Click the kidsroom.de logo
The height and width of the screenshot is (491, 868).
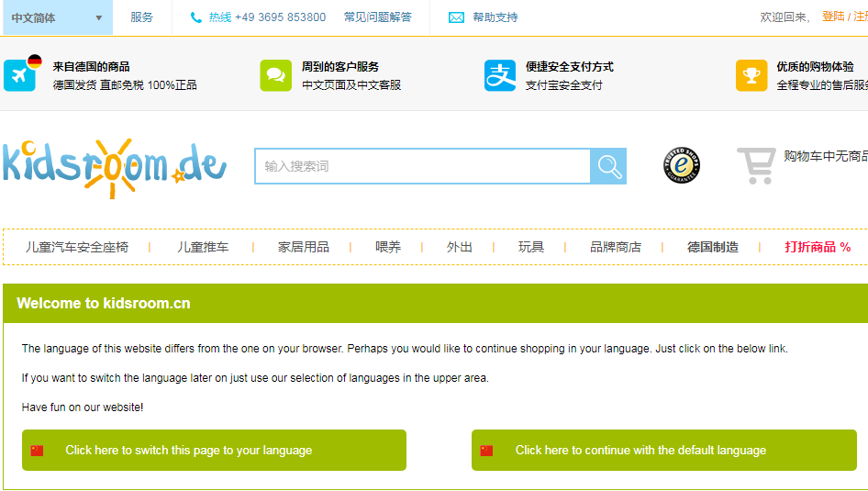(x=115, y=167)
